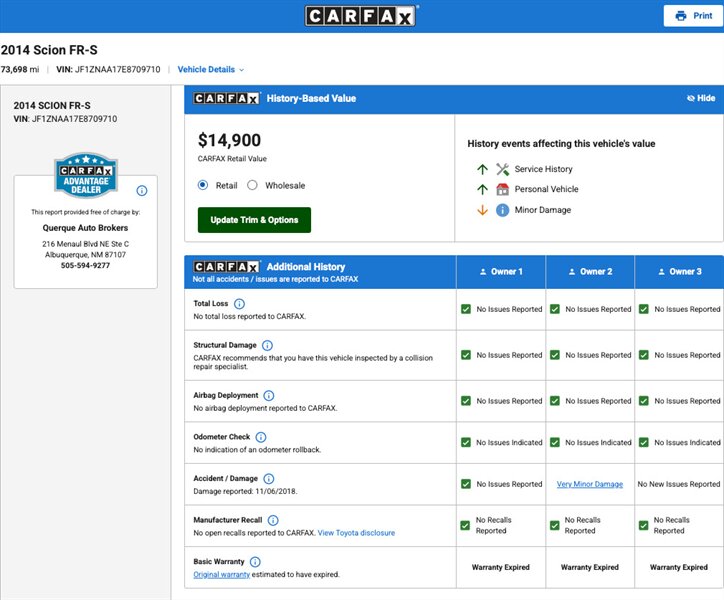Open View Toyota disclosure link
Viewport: 724px width, 600px height.
coord(356,533)
